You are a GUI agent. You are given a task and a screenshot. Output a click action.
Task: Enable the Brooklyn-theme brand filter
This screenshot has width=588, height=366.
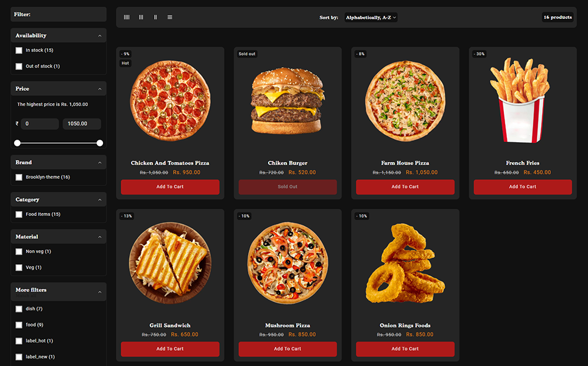pos(19,177)
